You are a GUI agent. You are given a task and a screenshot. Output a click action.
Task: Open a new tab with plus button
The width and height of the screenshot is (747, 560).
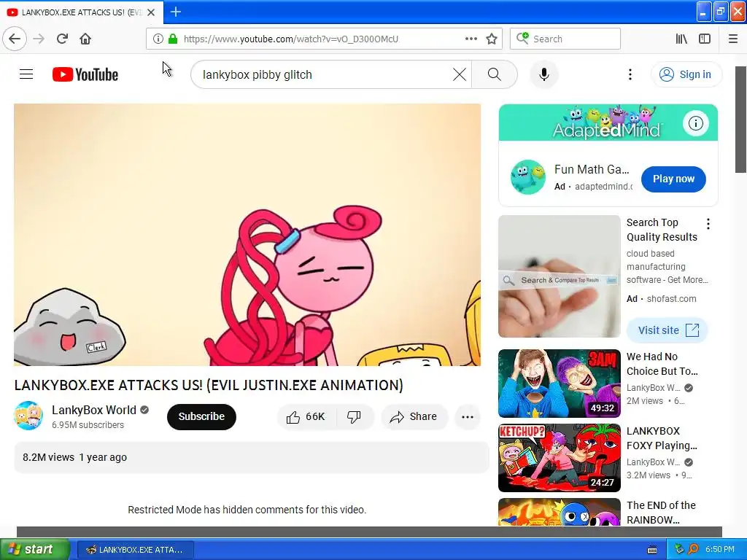(x=176, y=12)
